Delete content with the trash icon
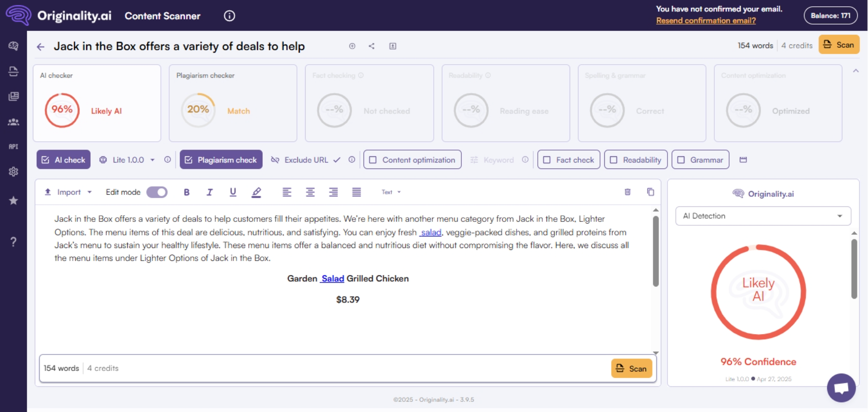The width and height of the screenshot is (868, 412). 628,192
